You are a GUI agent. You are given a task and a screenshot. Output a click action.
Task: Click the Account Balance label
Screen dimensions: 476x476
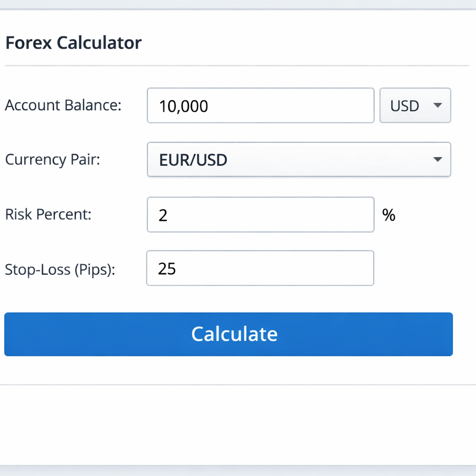pos(62,106)
